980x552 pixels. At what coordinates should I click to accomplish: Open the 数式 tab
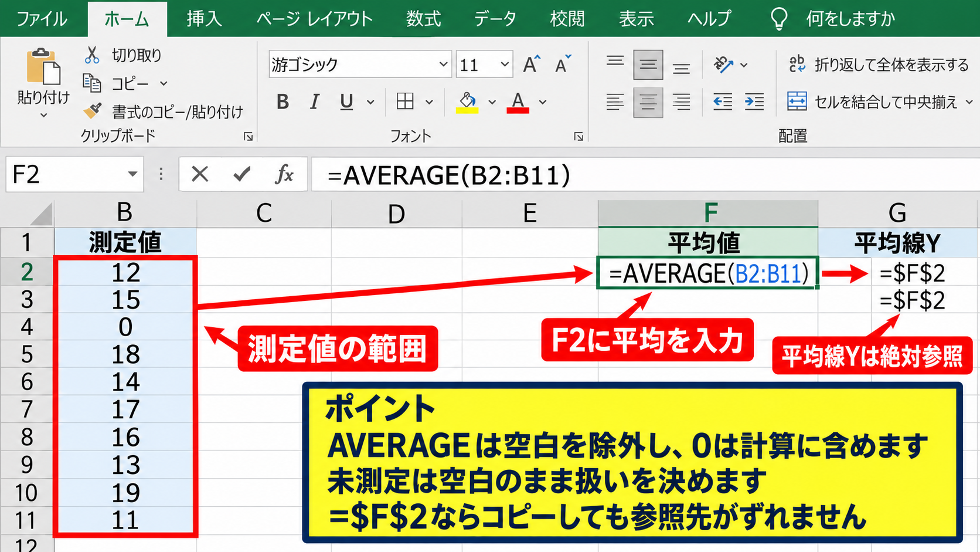423,19
